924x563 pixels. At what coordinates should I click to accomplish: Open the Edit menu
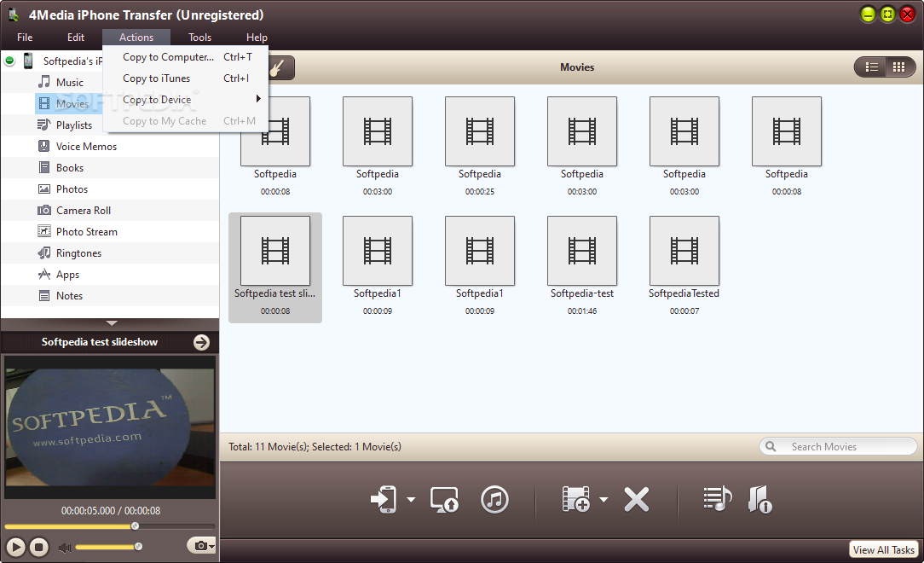(75, 38)
